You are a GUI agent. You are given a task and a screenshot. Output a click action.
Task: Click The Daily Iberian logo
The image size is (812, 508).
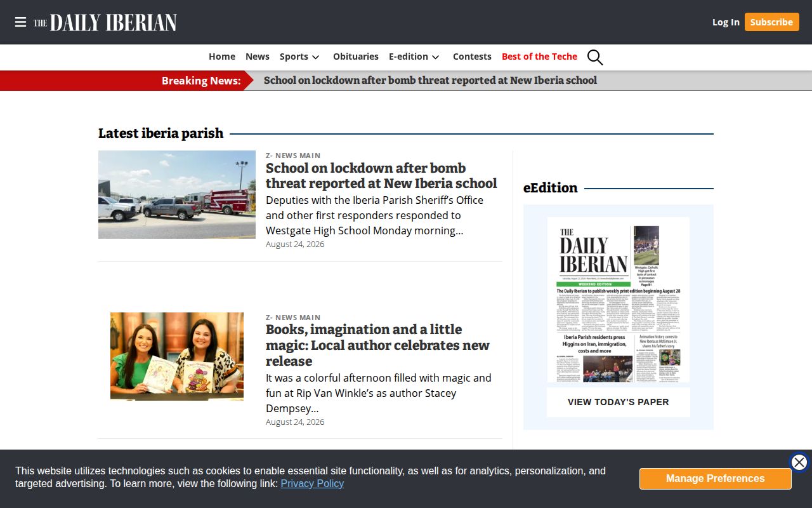(105, 22)
